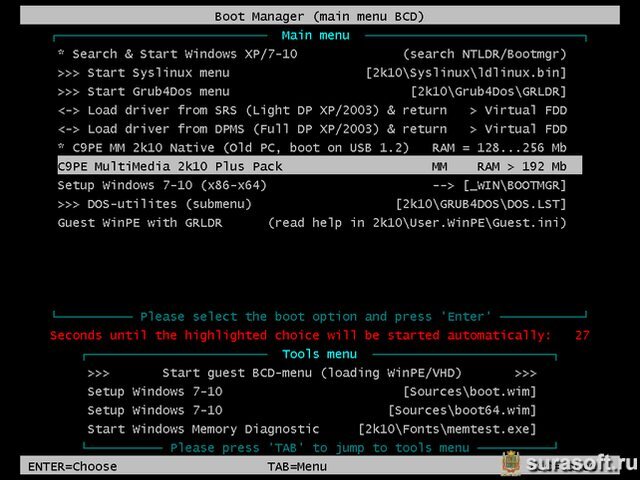Click '(read help in 2k10\User.WinPE\Guest.ini)' text
Viewport: 640px width, 480px height.
[x=417, y=223]
